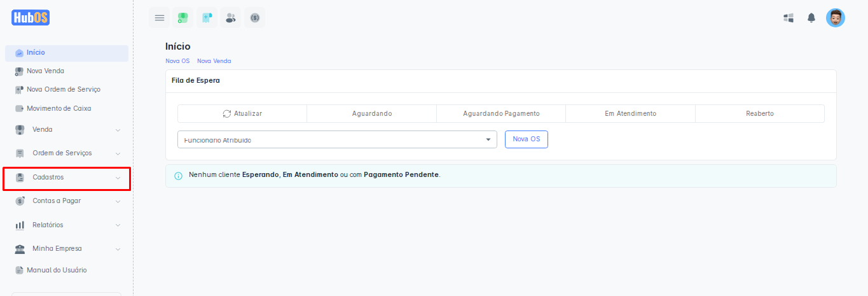Select the Reaberto queue tab

click(x=759, y=114)
